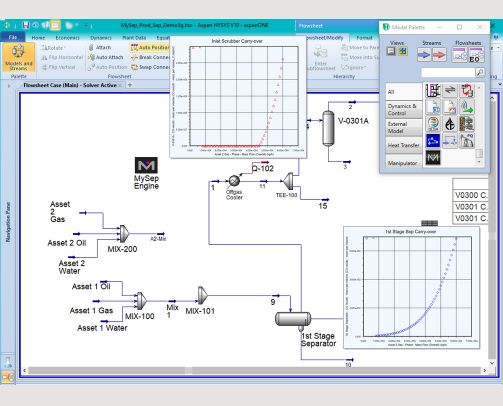503x406 pixels.
Task: Switch to the Dynamics ribbon tab
Action: tap(101, 38)
